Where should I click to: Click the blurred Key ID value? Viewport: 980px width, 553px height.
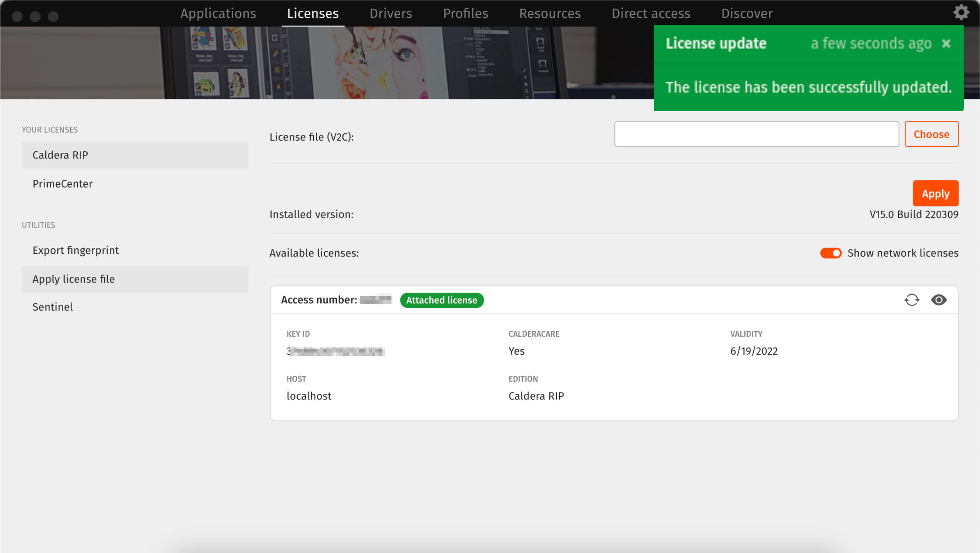point(335,351)
